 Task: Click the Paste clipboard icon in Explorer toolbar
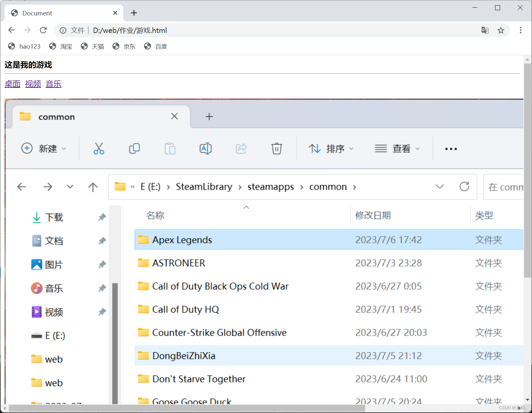tap(170, 149)
